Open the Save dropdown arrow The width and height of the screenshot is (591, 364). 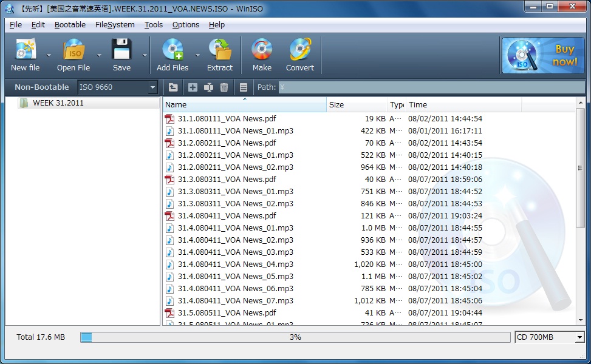[145, 55]
